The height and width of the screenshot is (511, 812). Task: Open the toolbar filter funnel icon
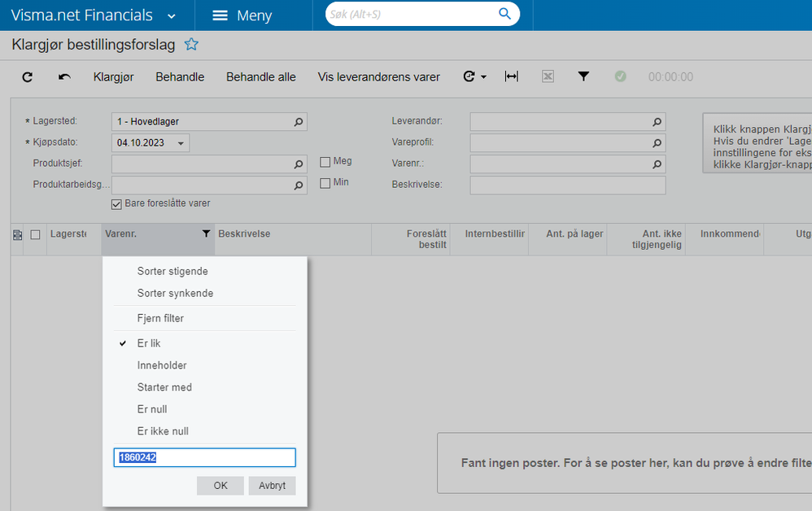(x=583, y=76)
